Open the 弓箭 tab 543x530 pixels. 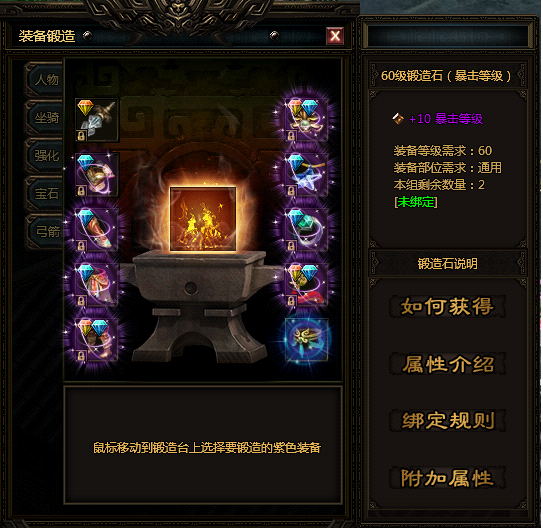point(45,231)
